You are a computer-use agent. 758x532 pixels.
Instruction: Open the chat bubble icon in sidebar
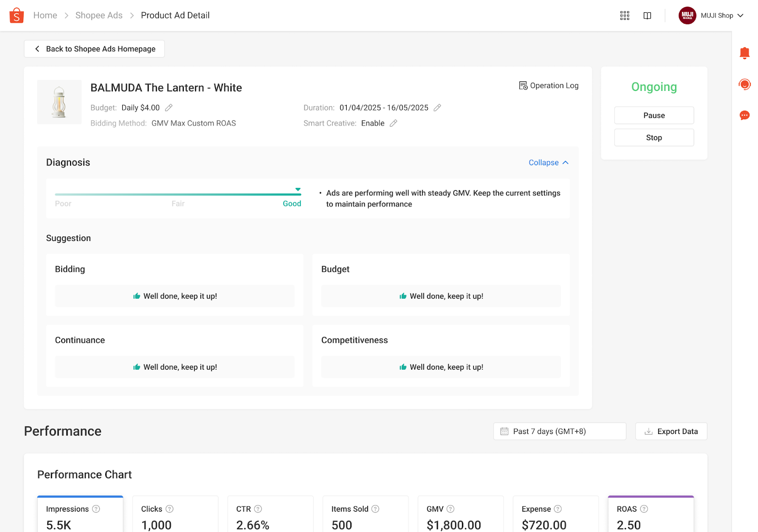pos(745,115)
